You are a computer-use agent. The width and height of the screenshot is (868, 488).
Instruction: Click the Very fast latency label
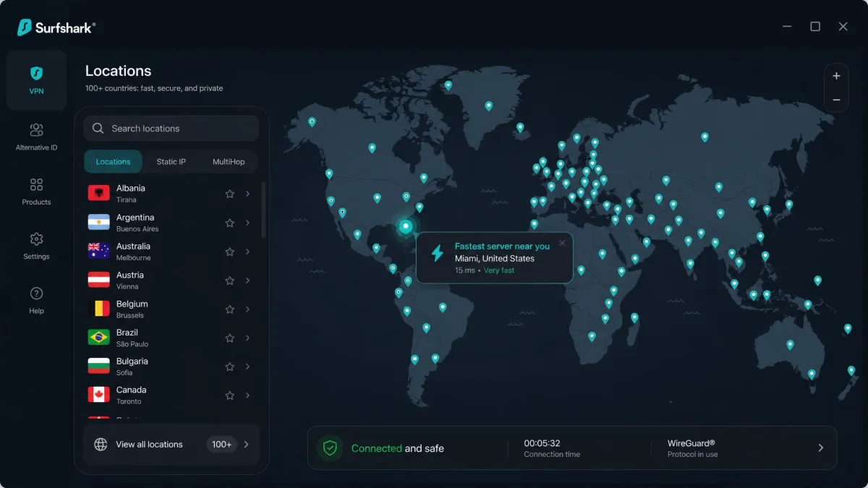coord(499,270)
